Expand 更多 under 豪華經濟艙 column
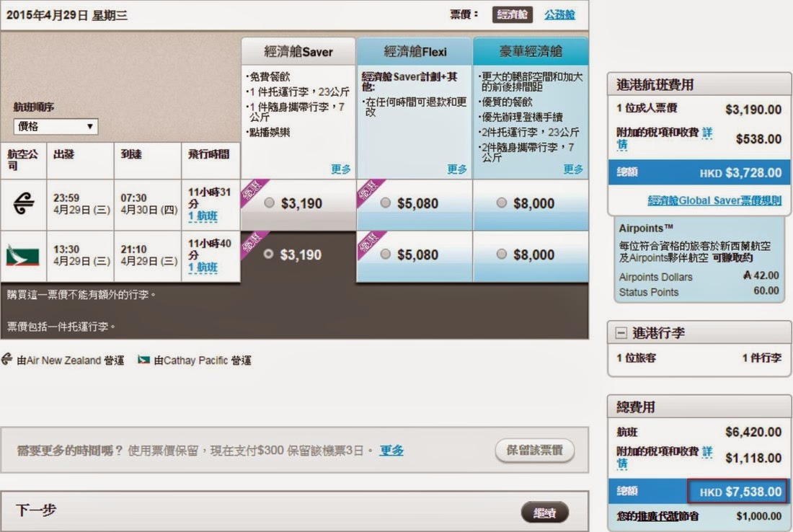Viewport: 793px width, 532px height. [573, 169]
